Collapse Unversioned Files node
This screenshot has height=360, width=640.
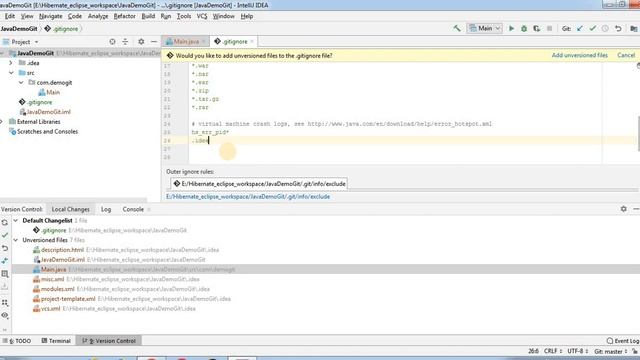(x=16, y=240)
